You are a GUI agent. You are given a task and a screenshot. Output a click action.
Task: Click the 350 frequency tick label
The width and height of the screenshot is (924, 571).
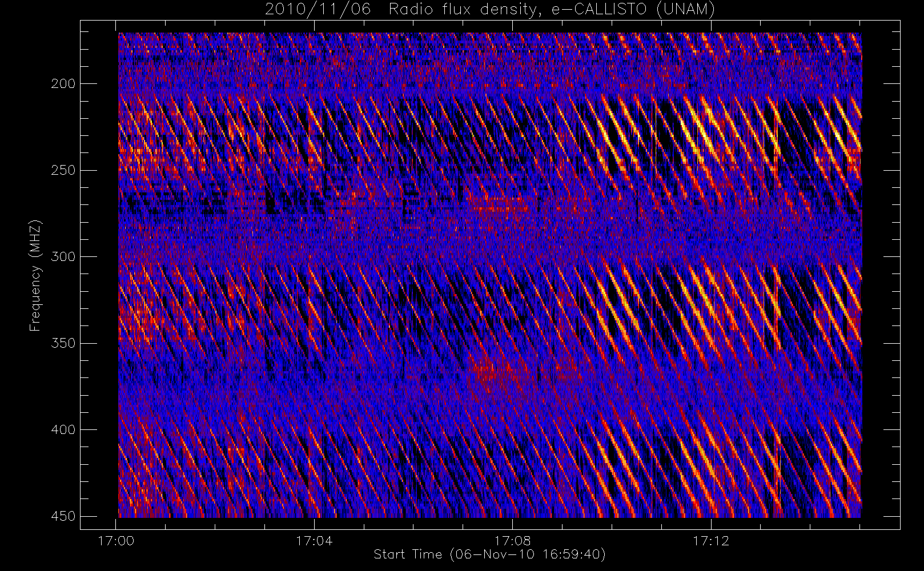(x=62, y=343)
